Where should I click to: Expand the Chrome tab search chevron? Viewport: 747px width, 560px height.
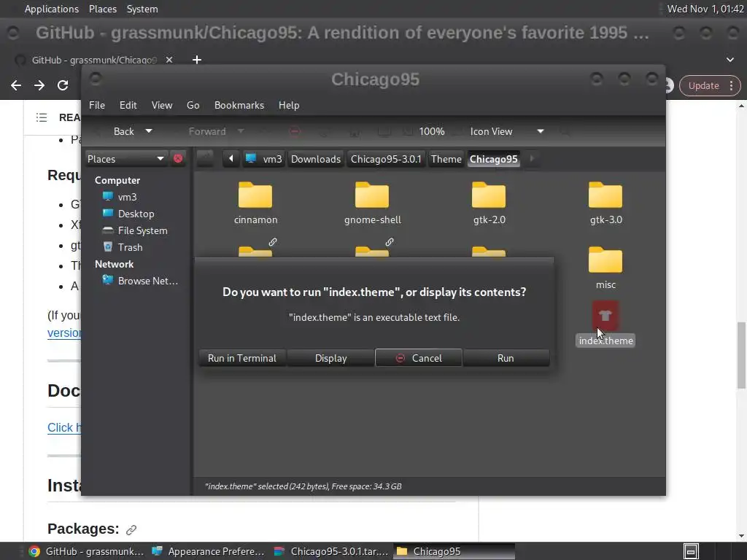730,60
